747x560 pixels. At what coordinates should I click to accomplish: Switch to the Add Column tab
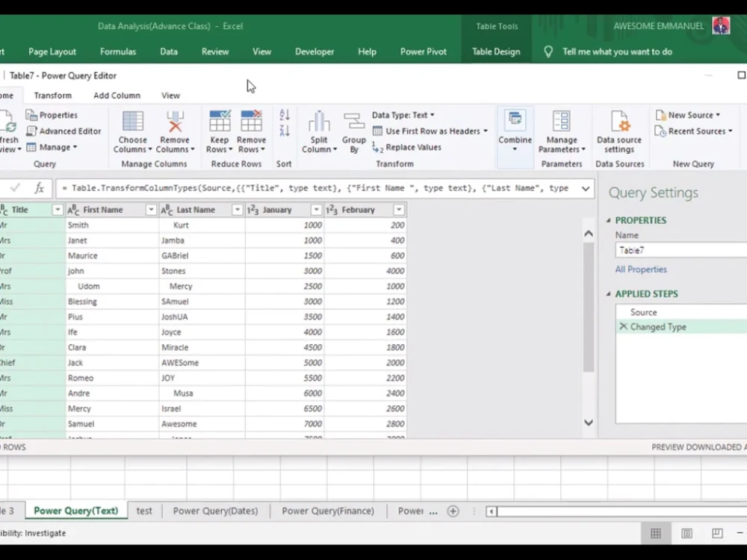(x=117, y=96)
